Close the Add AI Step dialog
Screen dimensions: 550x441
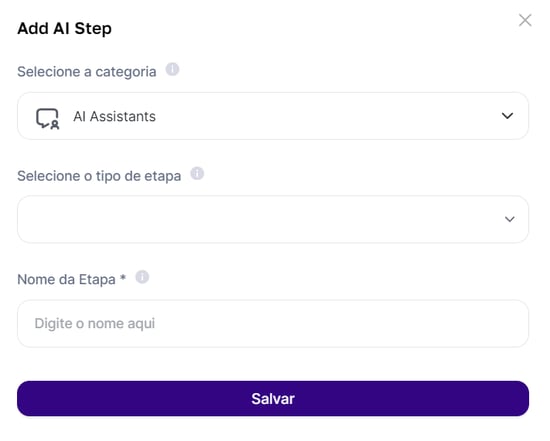(x=525, y=20)
